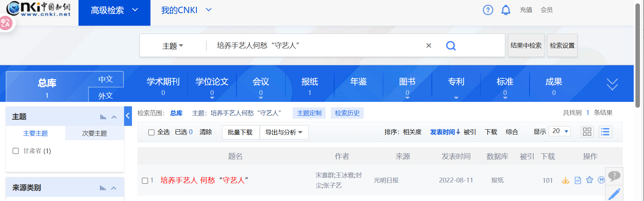Expand the 导出与分析 dropdown

pyautogui.click(x=284, y=132)
